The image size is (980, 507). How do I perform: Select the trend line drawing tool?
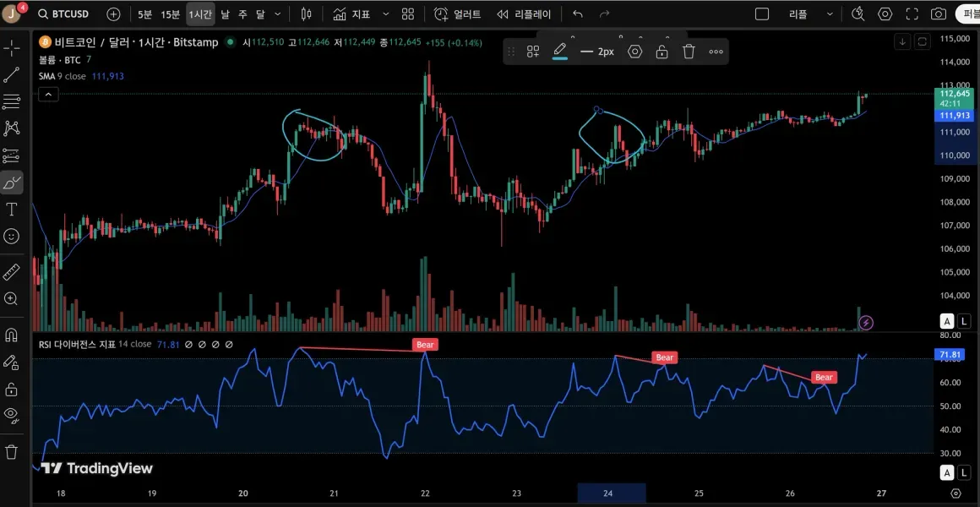pyautogui.click(x=11, y=75)
